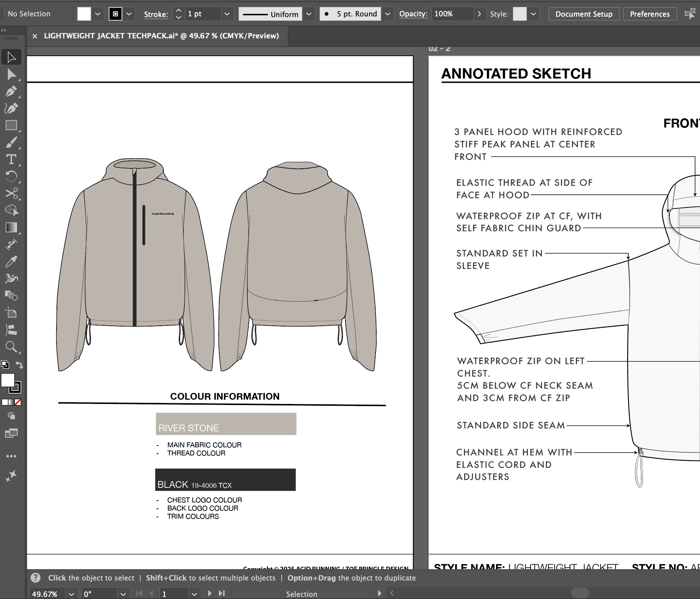Open the Stroke panel link
700x599 pixels.
click(x=156, y=14)
